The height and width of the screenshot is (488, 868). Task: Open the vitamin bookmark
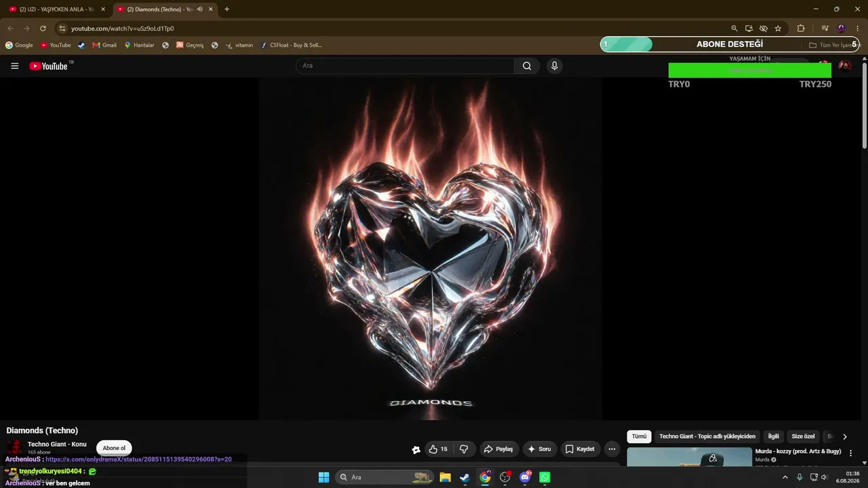point(239,45)
